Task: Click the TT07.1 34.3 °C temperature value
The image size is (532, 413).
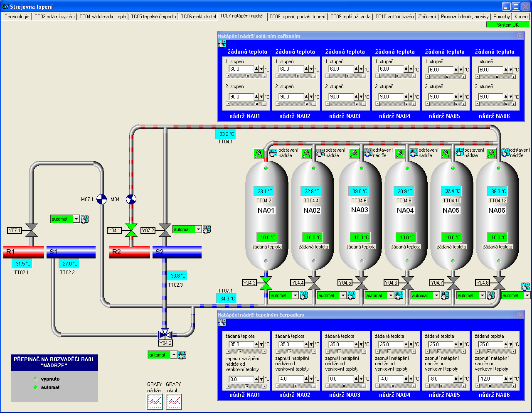Action: pos(226,298)
